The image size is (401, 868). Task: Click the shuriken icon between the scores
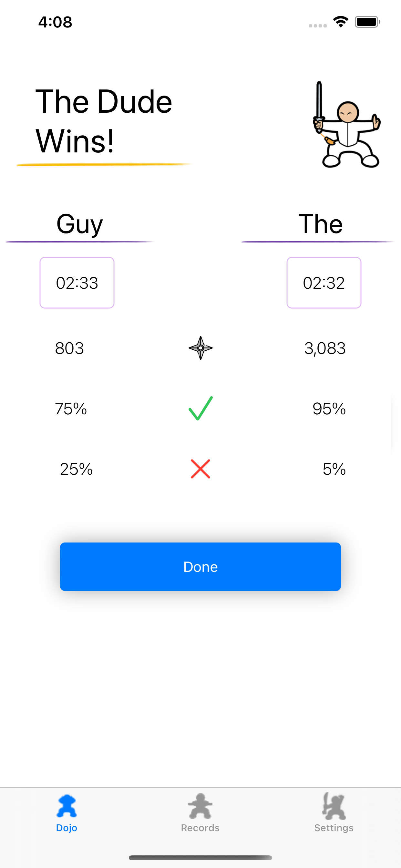[x=201, y=348]
